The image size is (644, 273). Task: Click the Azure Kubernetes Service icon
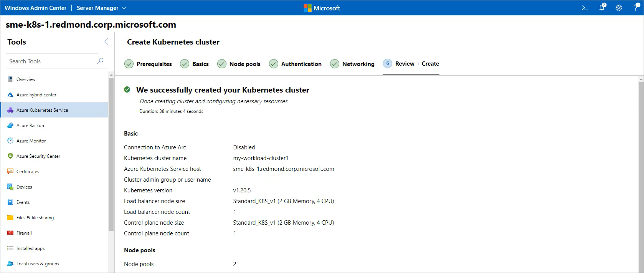[10, 110]
